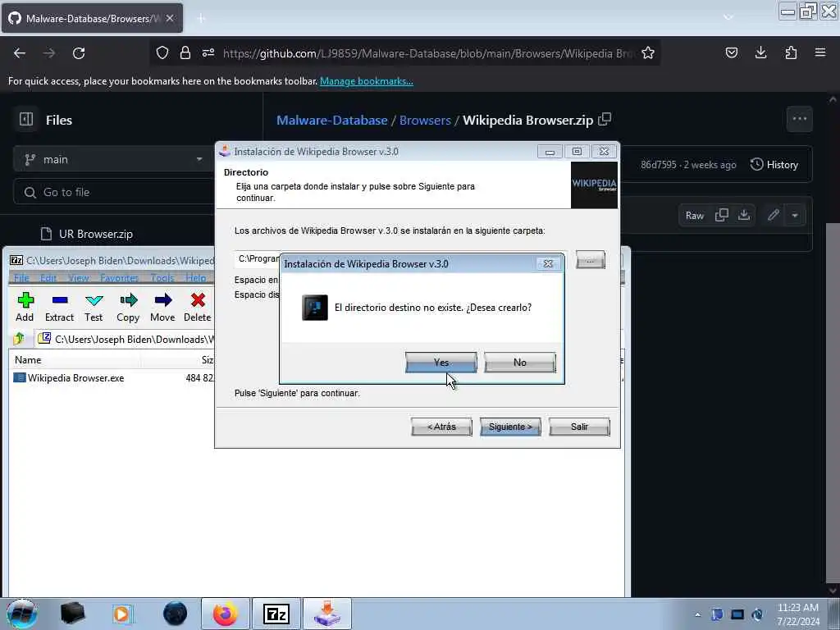The height and width of the screenshot is (630, 840).
Task: Open Malware-Database breadcrumb link
Action: [x=332, y=120]
